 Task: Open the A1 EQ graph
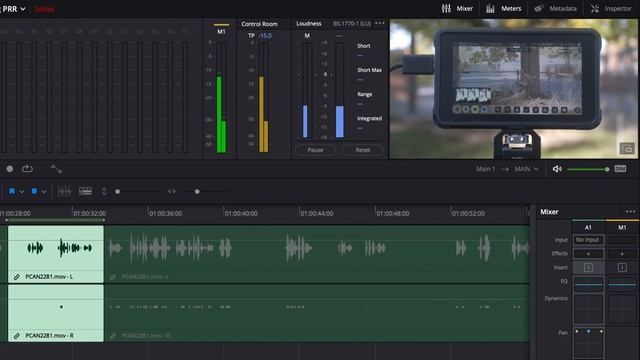(588, 284)
